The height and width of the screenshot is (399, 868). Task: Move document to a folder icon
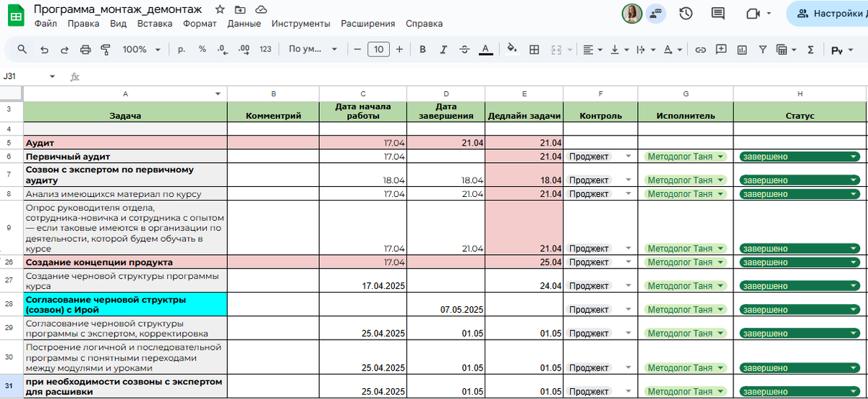[x=240, y=10]
